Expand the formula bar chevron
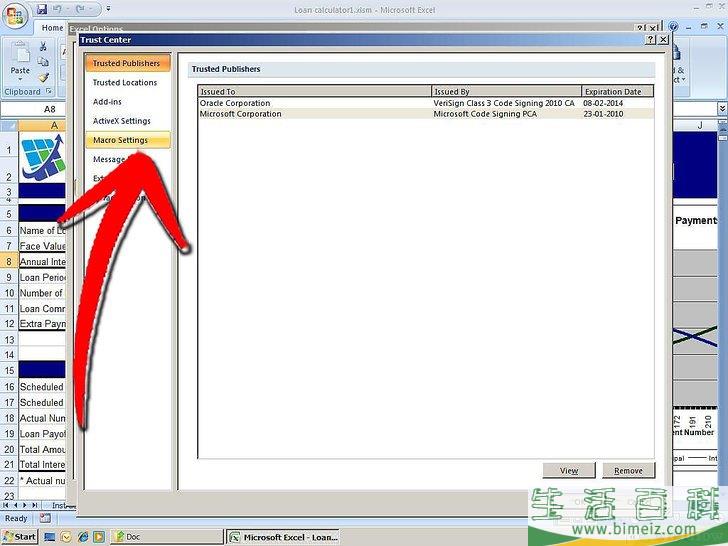 click(x=722, y=109)
